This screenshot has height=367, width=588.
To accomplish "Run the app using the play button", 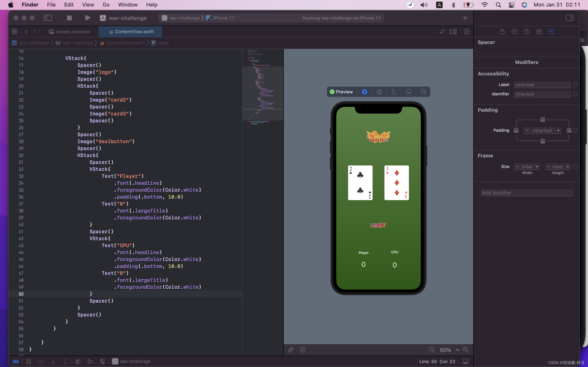I will [87, 18].
